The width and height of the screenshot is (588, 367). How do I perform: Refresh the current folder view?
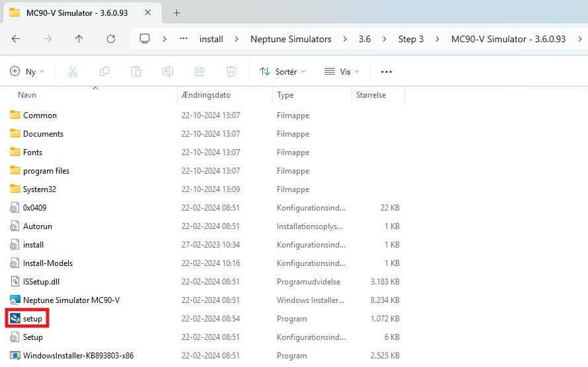click(111, 39)
